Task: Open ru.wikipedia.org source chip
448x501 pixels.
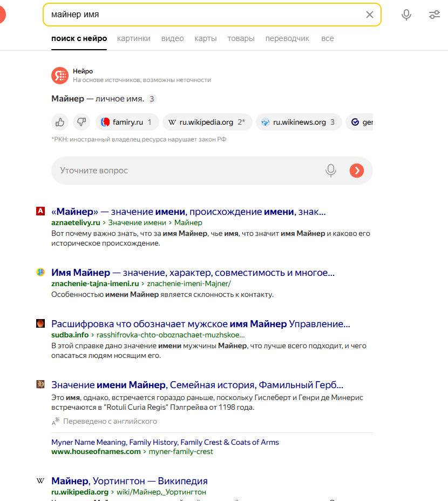Action: (x=207, y=122)
